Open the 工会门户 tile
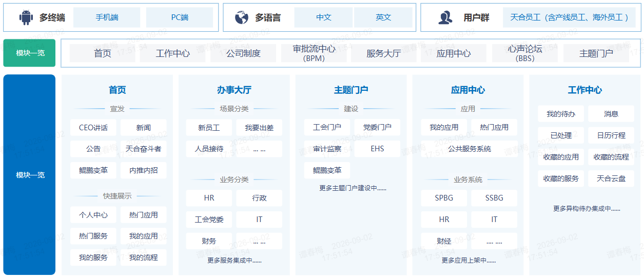 click(327, 127)
